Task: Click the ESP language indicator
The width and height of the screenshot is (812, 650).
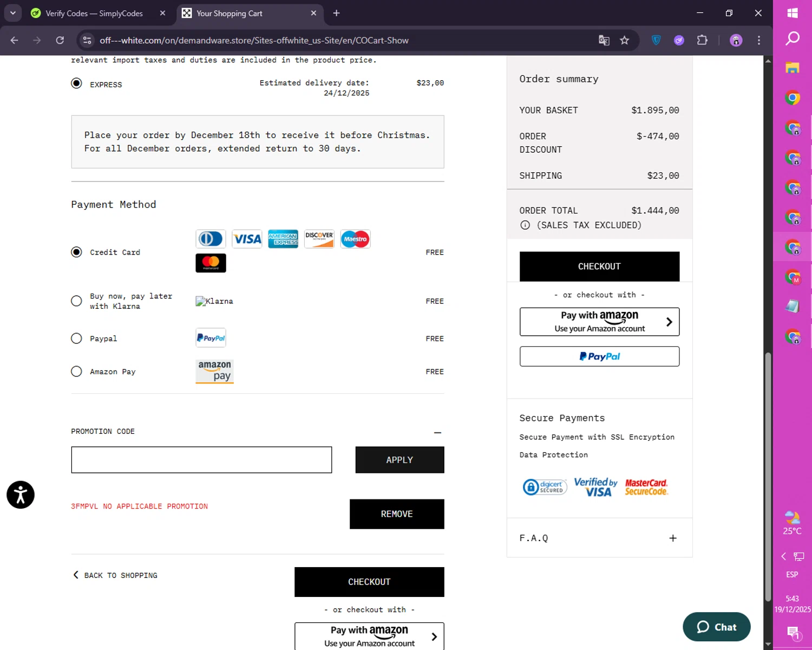Action: coord(792,574)
